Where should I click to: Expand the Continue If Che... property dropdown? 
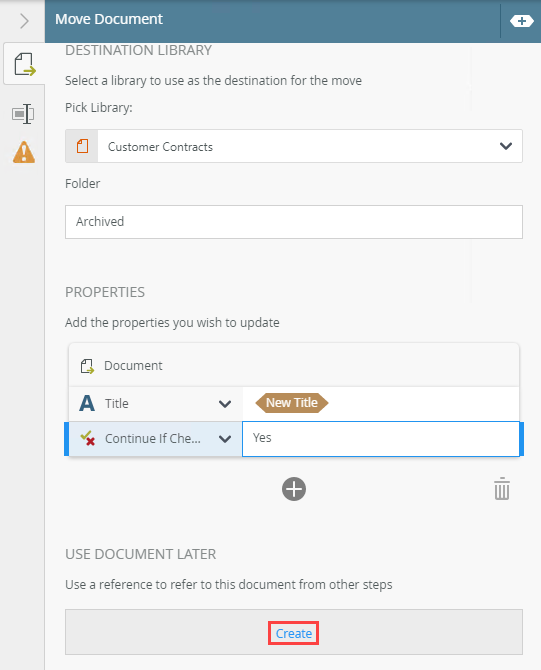(225, 439)
